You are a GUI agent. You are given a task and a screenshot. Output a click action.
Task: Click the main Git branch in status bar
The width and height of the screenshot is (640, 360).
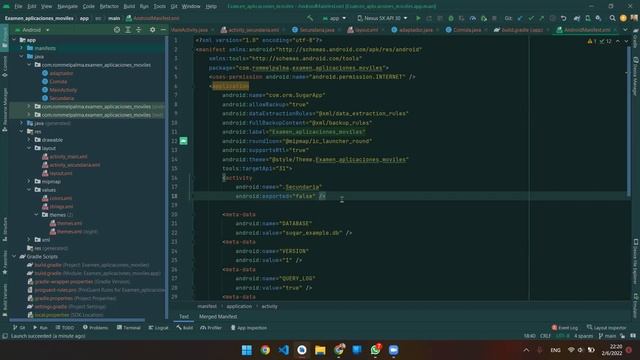point(607,336)
